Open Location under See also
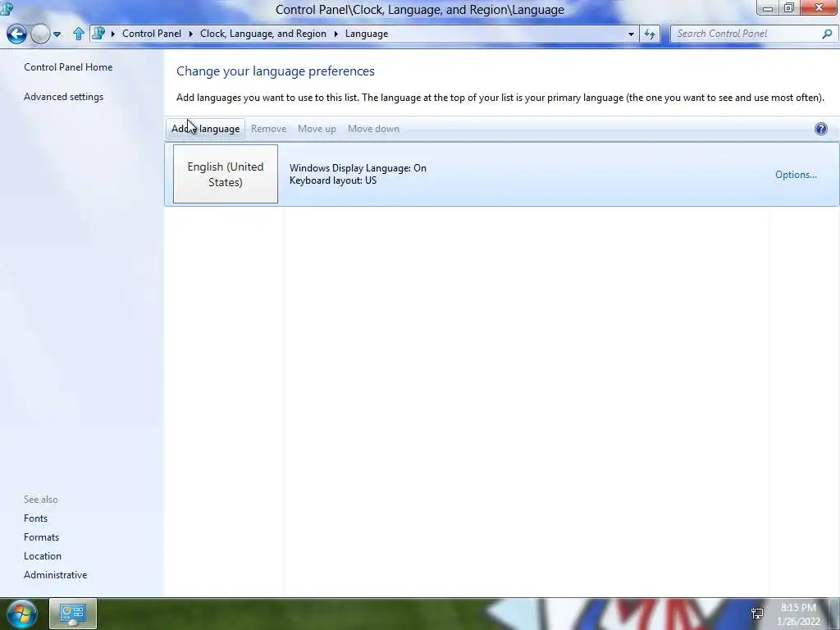The image size is (840, 630). click(43, 556)
